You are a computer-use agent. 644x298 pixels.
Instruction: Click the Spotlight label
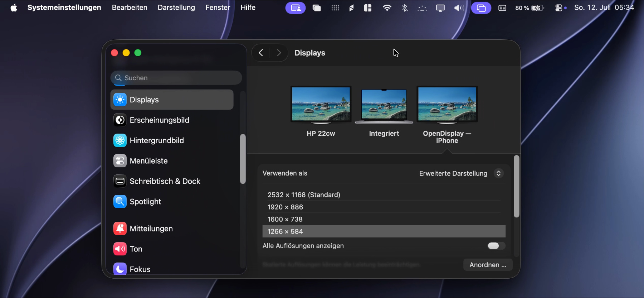pyautogui.click(x=145, y=202)
